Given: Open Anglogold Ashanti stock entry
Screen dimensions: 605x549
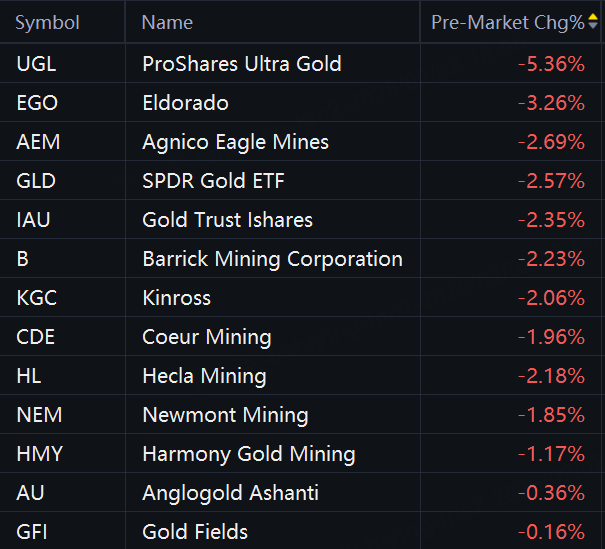Looking at the screenshot, I should [231, 493].
